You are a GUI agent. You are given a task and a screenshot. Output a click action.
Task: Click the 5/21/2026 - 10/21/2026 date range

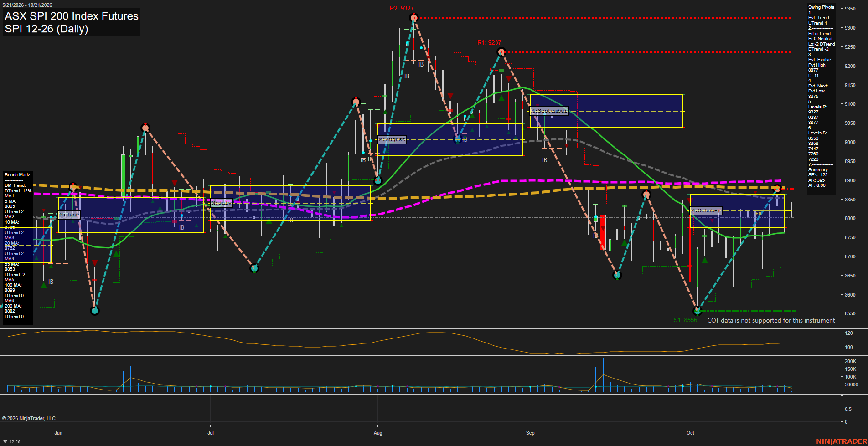(27, 5)
